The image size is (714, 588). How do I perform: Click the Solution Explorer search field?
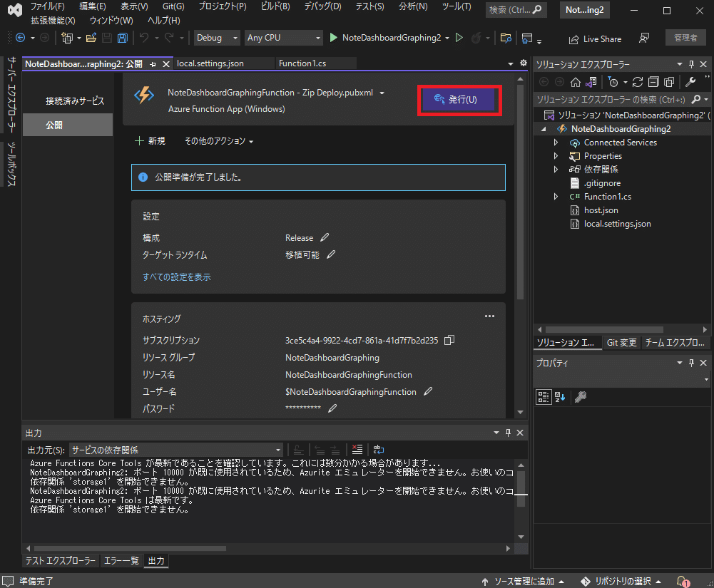click(612, 99)
